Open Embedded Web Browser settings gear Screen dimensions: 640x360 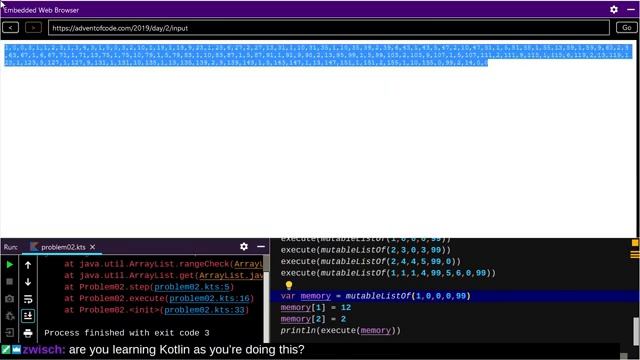614,9
